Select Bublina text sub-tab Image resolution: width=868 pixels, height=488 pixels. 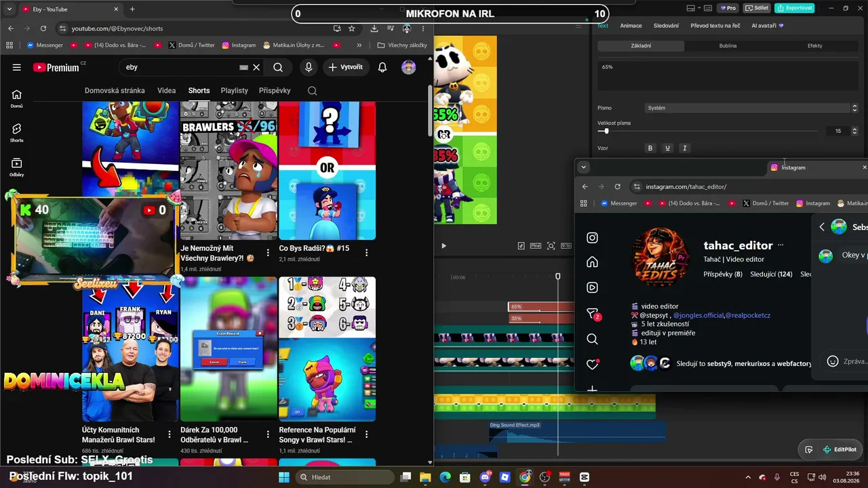pyautogui.click(x=728, y=46)
